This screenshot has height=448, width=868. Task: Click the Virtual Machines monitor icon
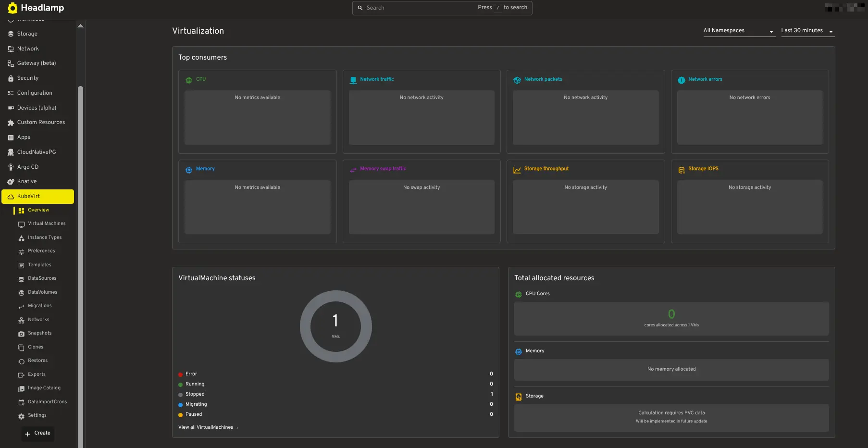[x=21, y=224]
